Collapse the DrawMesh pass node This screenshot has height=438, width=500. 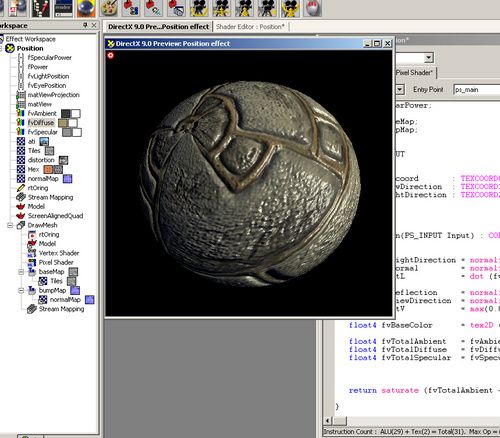[x=10, y=225]
